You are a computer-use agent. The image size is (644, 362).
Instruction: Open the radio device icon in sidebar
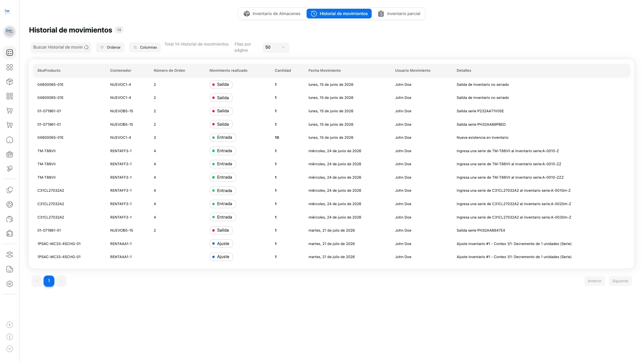point(10,154)
